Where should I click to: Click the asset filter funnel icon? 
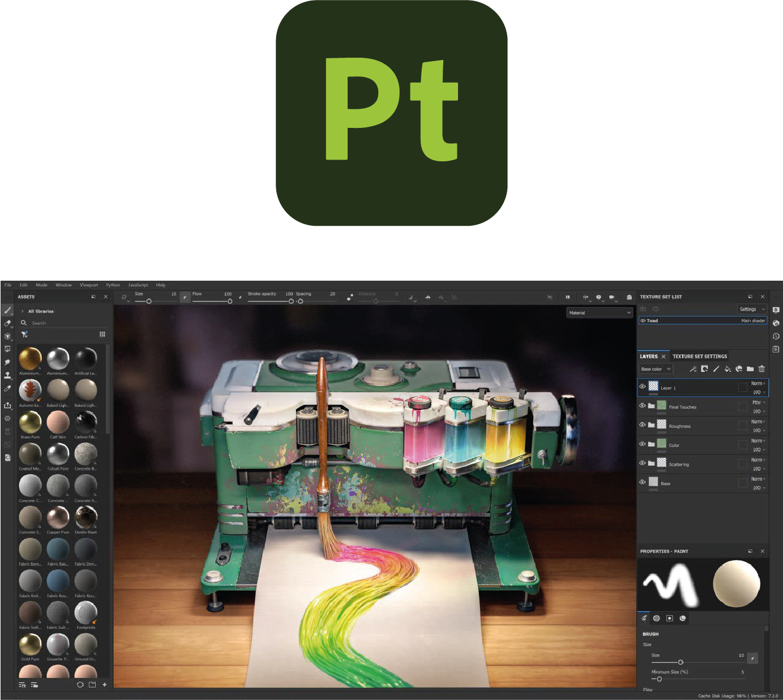point(24,334)
